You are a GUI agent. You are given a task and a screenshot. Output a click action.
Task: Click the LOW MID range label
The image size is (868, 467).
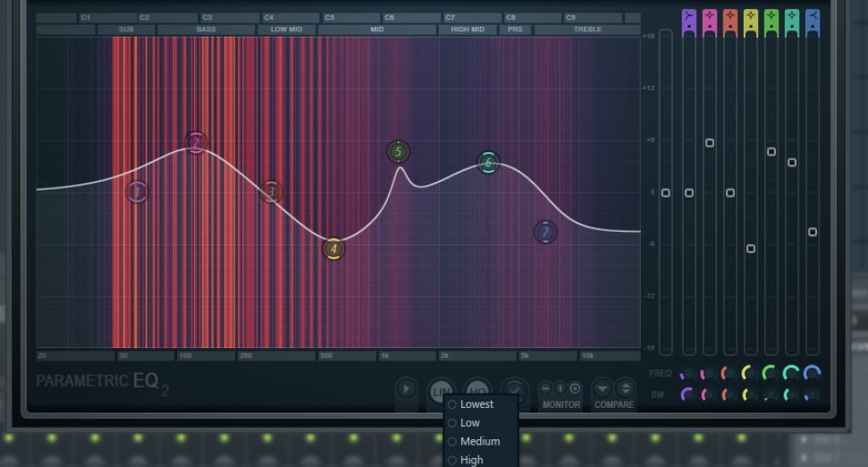[286, 30]
